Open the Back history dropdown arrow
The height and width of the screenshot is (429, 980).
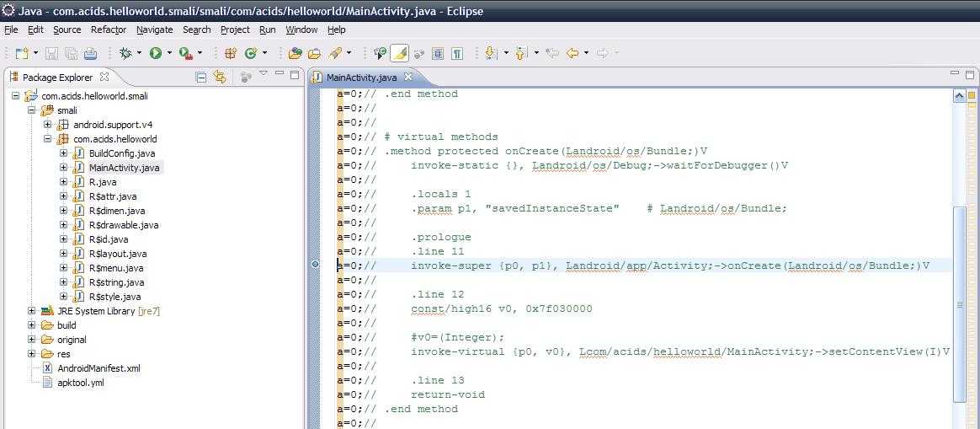[x=586, y=54]
